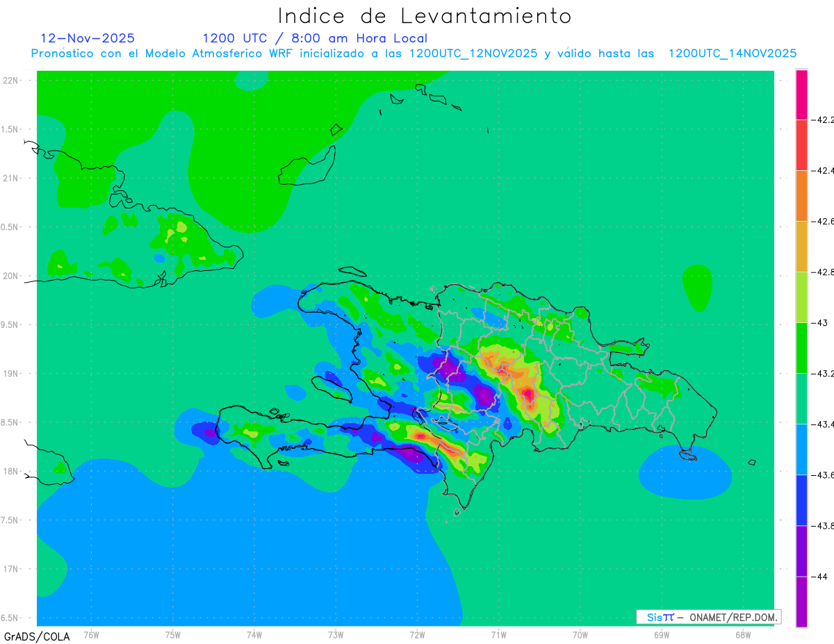
Task: Click the "-42.4" legend value
Action: (823, 171)
